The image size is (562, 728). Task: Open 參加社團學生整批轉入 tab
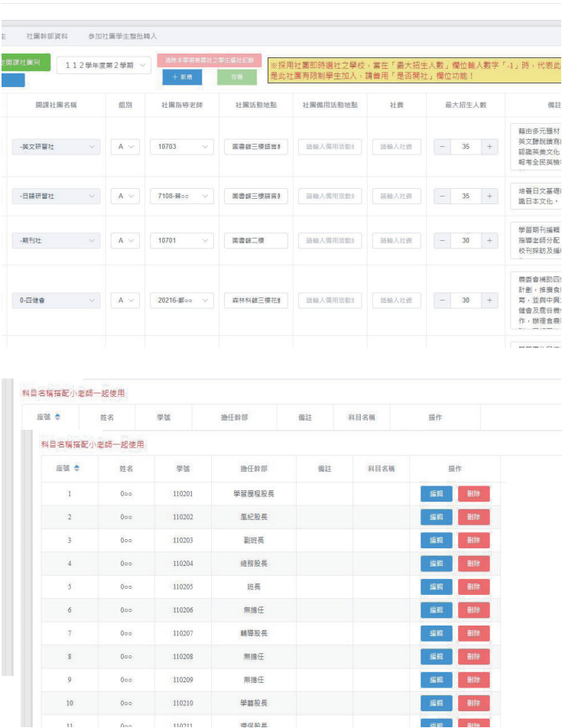tap(122, 36)
